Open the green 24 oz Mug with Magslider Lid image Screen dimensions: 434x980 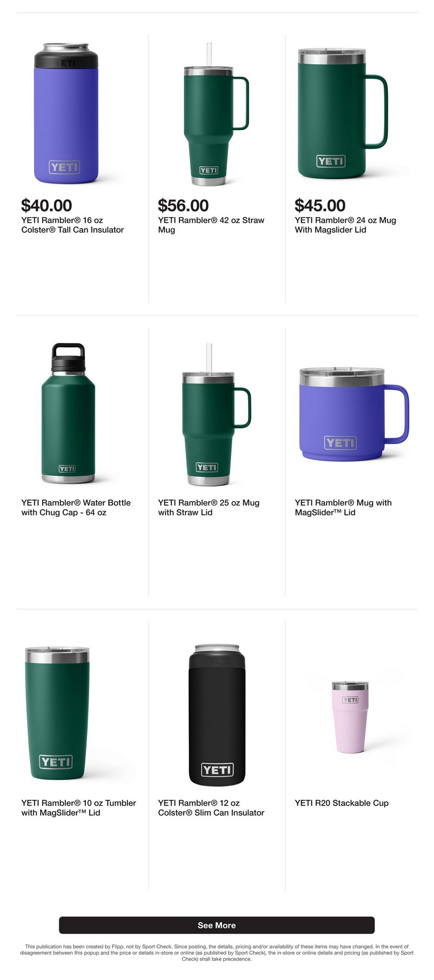coord(342,114)
